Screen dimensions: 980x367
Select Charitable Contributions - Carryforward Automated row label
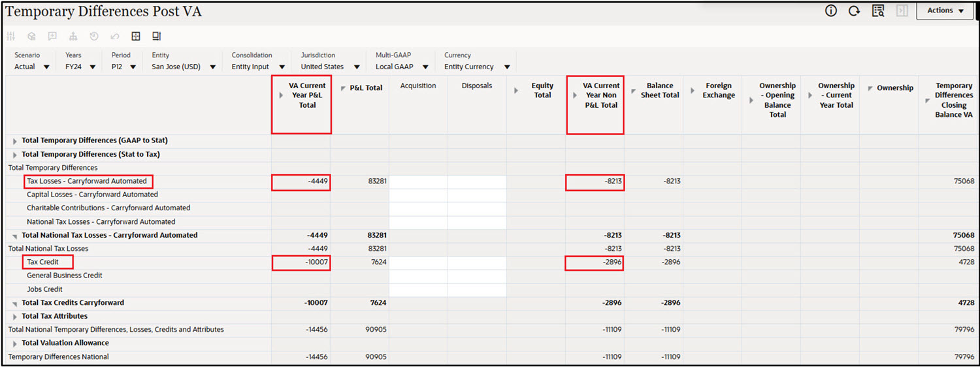coord(108,208)
